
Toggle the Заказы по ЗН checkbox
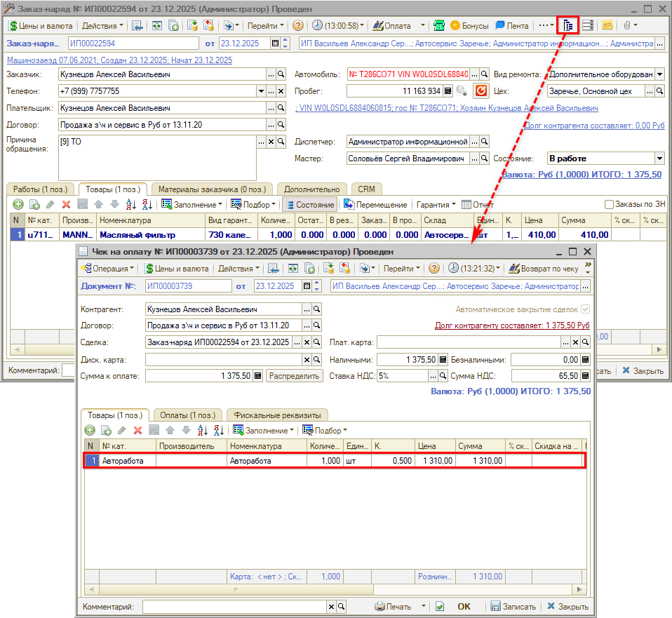pyautogui.click(x=609, y=204)
